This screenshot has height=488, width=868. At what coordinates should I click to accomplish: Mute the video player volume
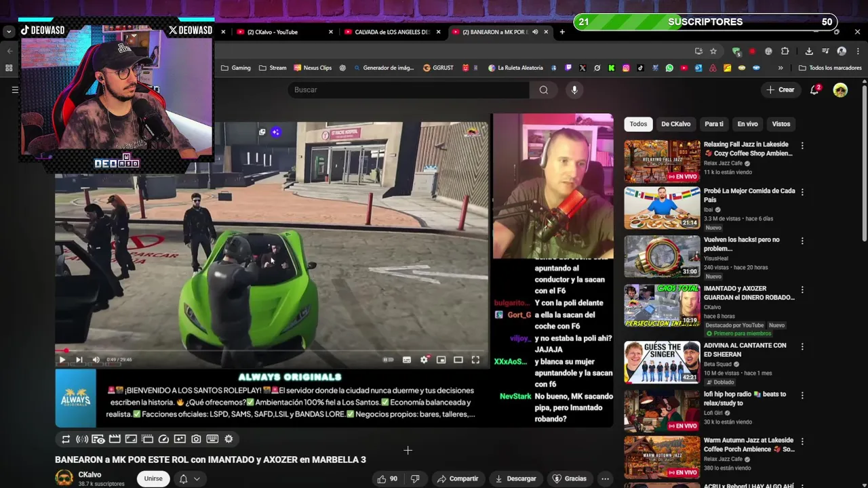(x=96, y=360)
